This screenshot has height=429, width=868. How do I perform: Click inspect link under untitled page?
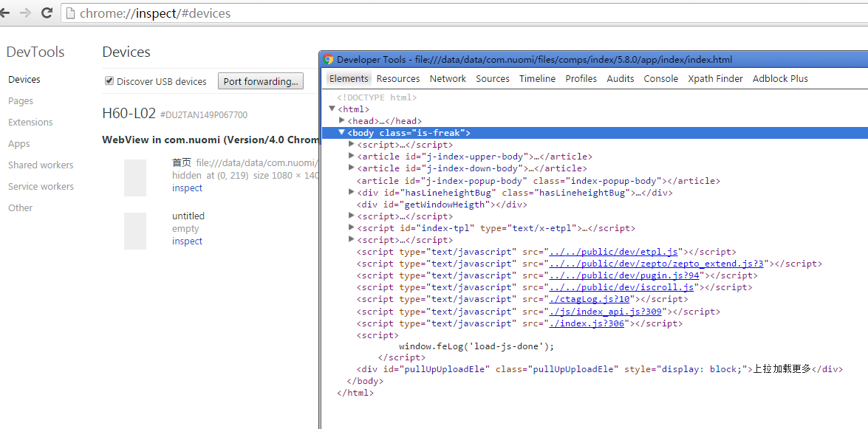point(187,241)
